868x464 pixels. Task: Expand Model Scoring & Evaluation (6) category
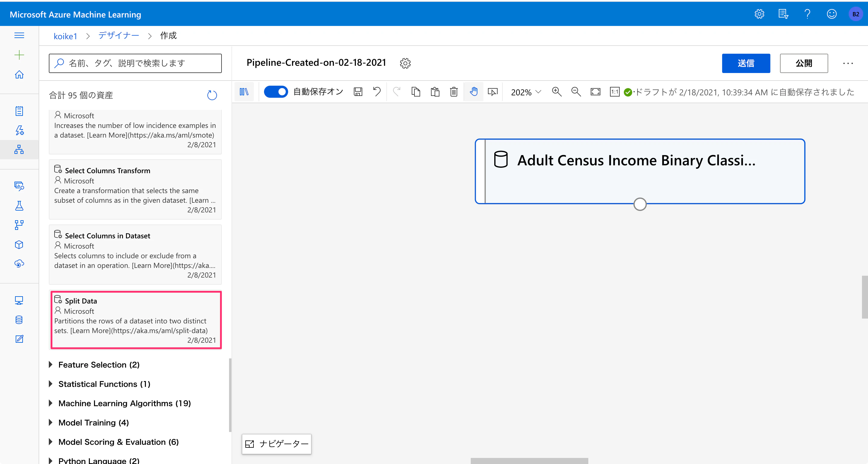click(114, 441)
